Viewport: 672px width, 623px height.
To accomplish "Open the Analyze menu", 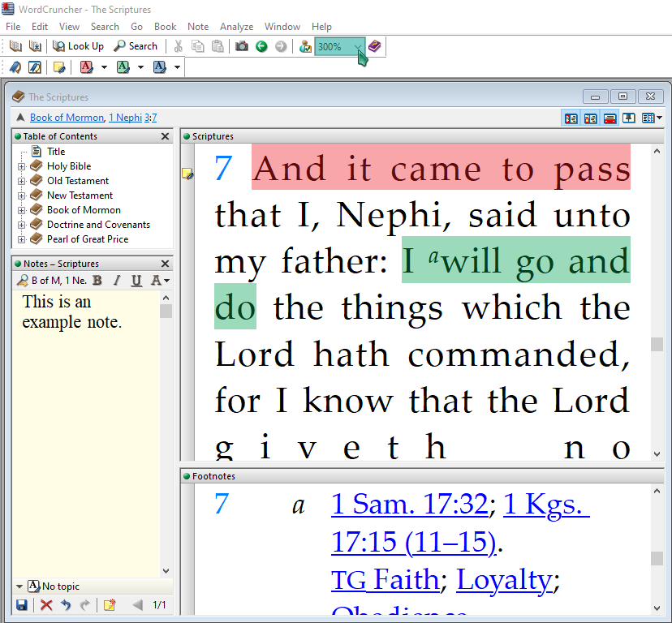I will [236, 27].
